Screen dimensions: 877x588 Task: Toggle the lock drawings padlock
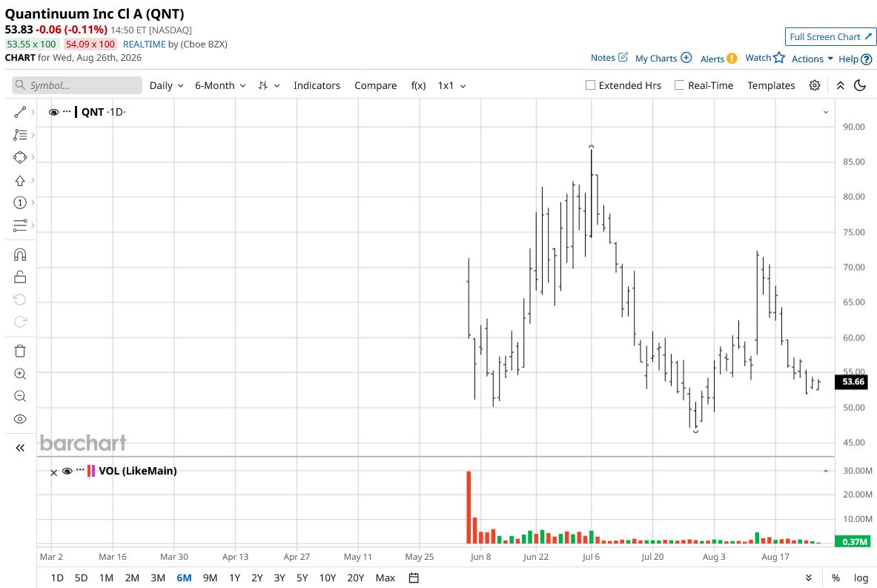tap(20, 277)
